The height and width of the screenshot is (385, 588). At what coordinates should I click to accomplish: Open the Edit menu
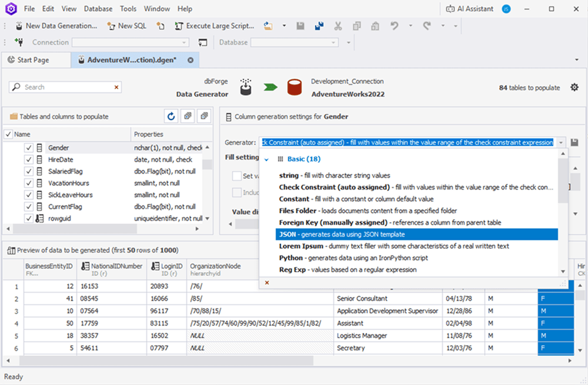[48, 9]
